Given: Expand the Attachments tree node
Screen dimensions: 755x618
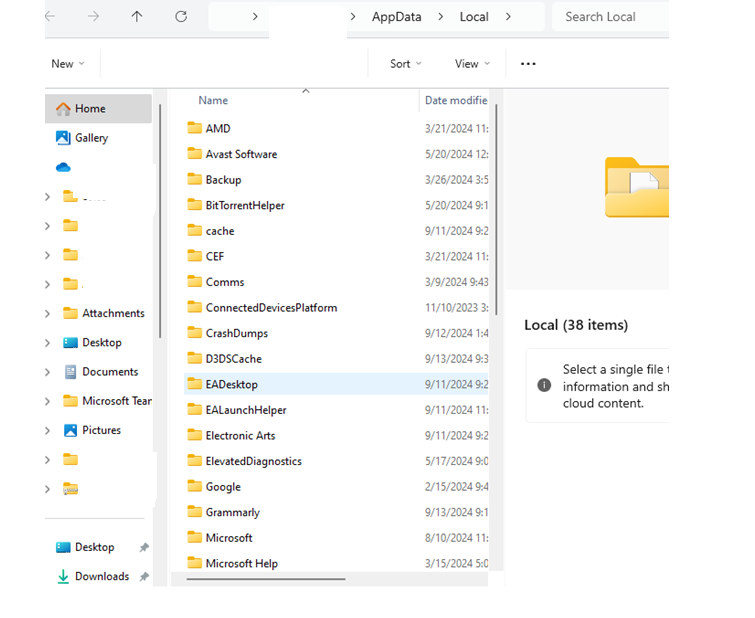Looking at the screenshot, I should click(x=47, y=314).
